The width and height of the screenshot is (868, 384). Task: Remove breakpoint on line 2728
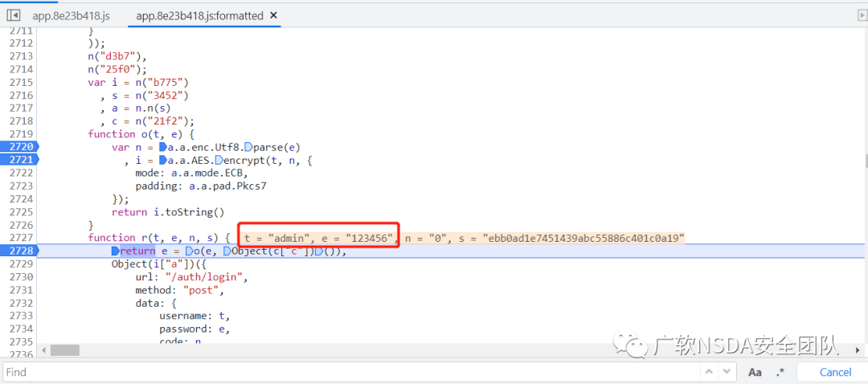pyautogui.click(x=18, y=251)
